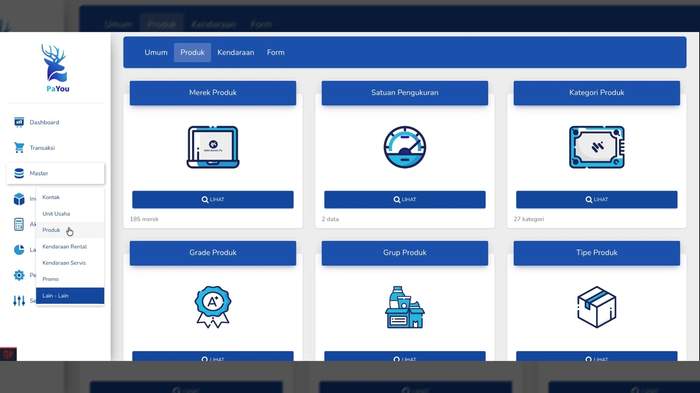Click the Grade Produk badge illustration
This screenshot has height=393, width=700.
coord(213,307)
